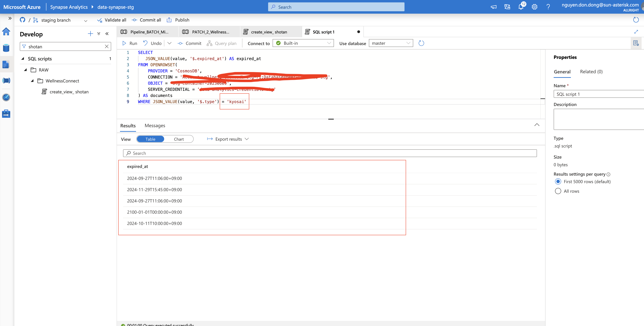The height and width of the screenshot is (326, 644).
Task: Open notifications showing 12 alerts
Action: click(x=521, y=7)
